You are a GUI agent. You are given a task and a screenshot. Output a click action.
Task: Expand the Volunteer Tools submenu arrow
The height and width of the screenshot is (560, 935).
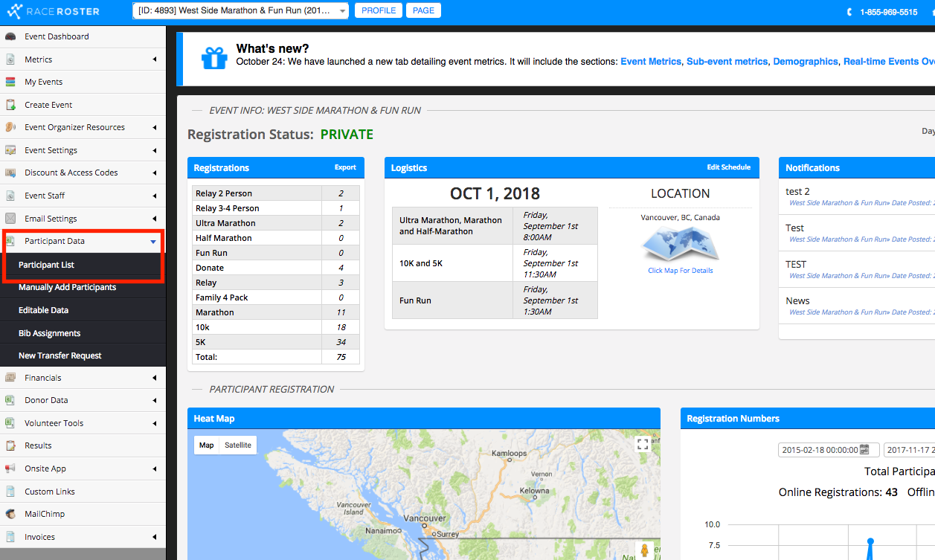click(155, 423)
